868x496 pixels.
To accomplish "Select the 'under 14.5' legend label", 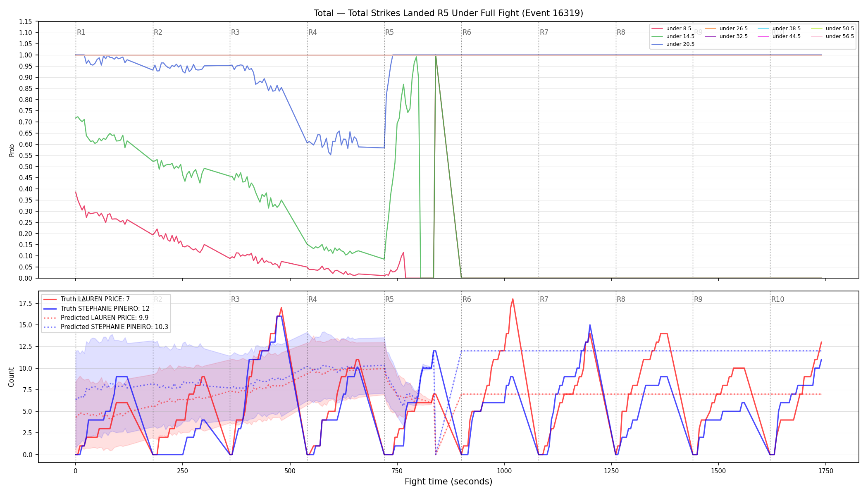I will pos(680,36).
